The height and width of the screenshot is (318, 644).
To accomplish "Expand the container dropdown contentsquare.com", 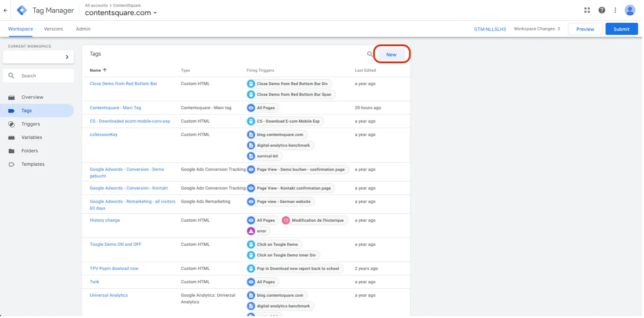I will coord(155,13).
